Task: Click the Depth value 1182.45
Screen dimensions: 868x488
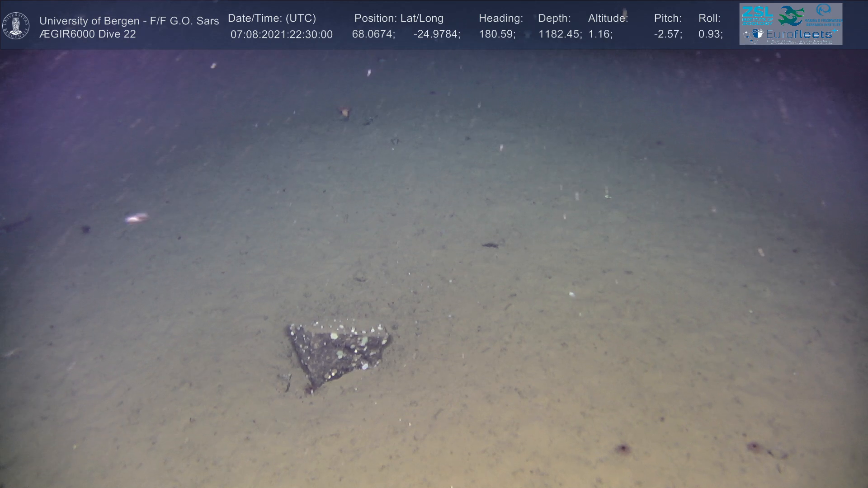Action: (560, 35)
